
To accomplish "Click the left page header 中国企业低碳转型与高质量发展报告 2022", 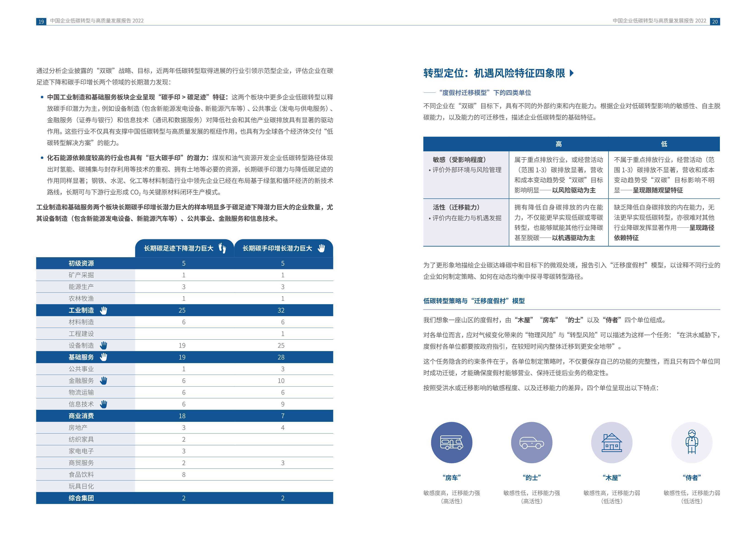I will point(97,21).
